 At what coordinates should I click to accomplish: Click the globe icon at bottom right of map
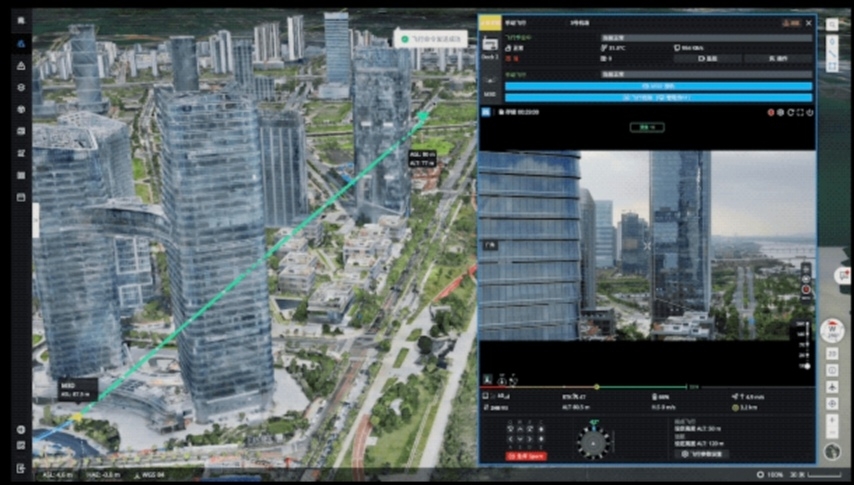tap(831, 452)
